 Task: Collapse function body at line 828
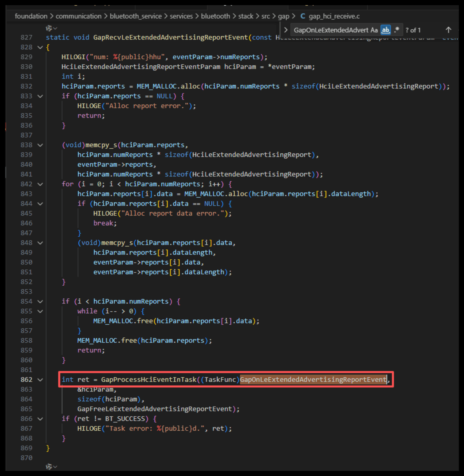point(40,47)
